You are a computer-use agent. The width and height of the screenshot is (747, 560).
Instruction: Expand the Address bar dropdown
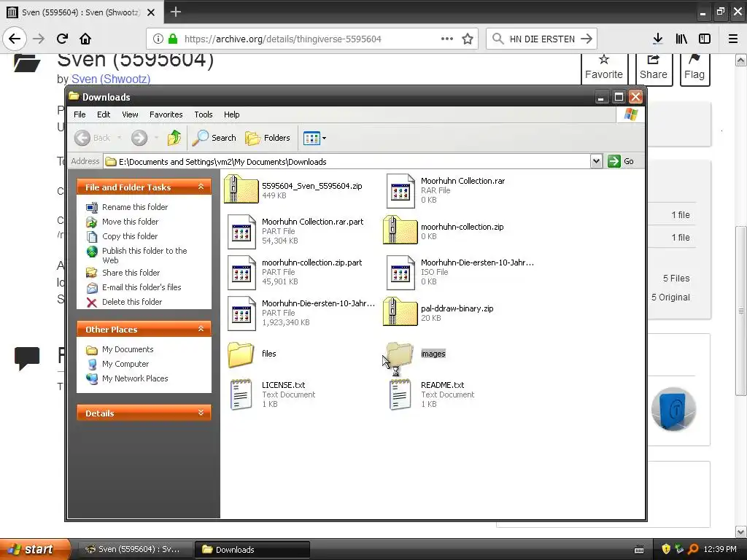(596, 161)
